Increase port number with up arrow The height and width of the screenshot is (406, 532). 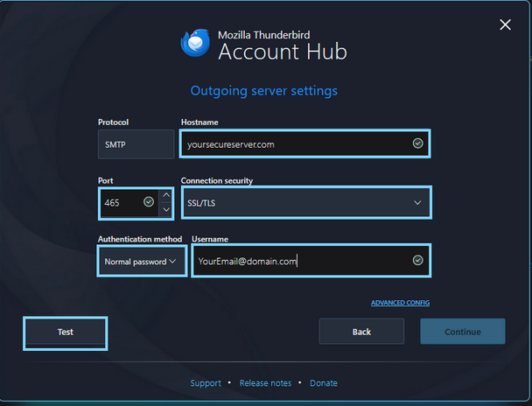pos(166,195)
